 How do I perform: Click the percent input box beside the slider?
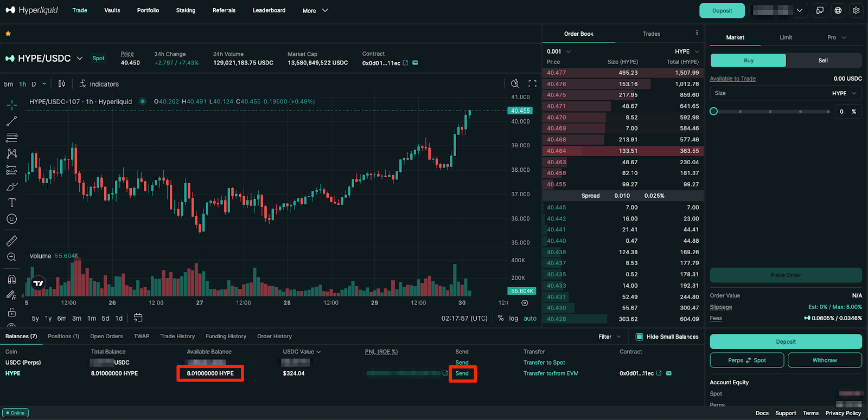[848, 111]
